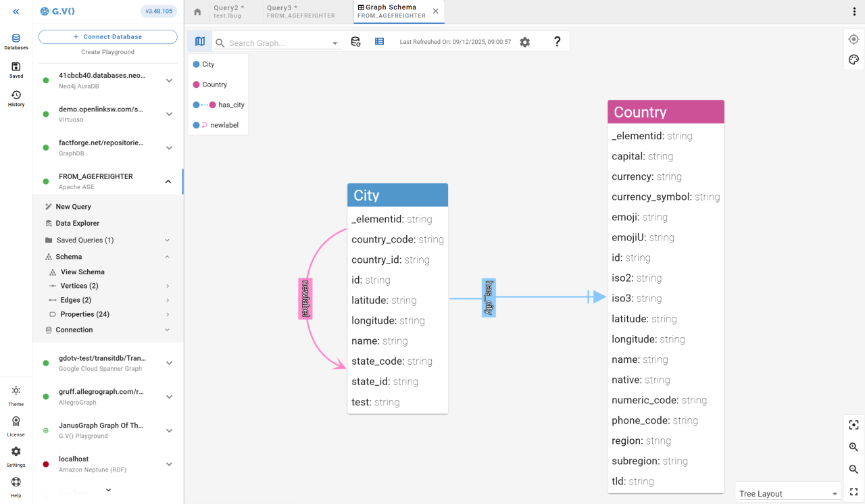Open the Tree Layout dropdown

click(x=788, y=494)
